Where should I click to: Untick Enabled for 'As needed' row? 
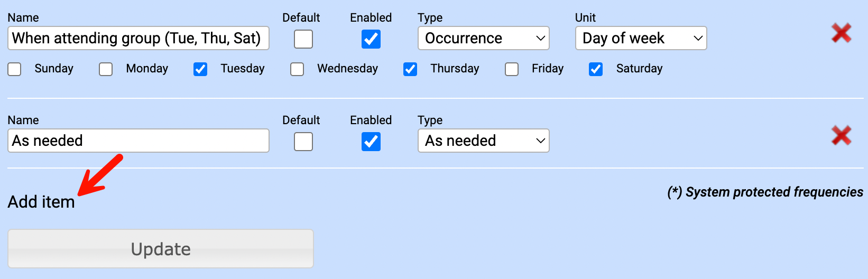[371, 142]
